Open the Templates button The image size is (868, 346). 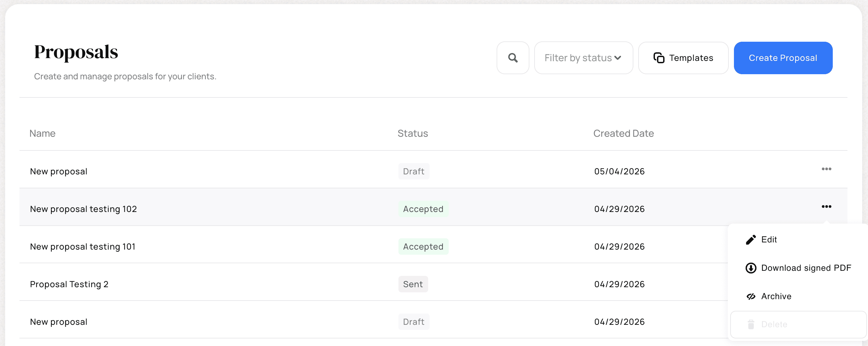coord(683,58)
